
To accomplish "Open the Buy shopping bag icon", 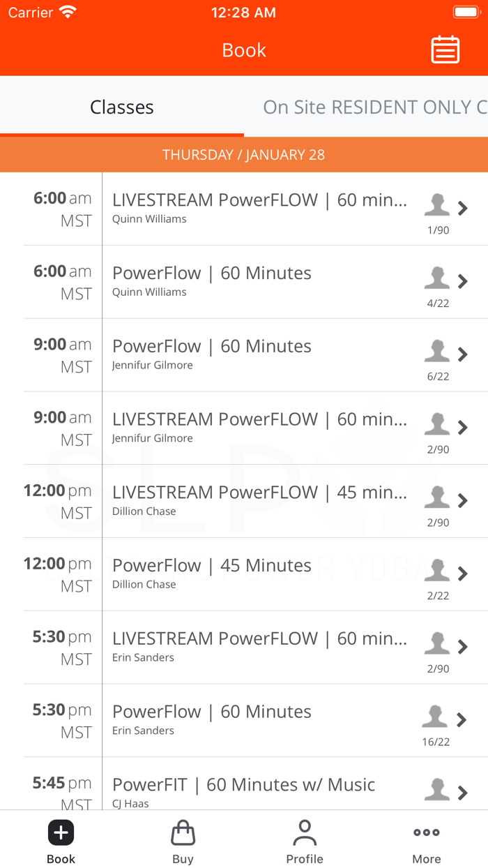I will pyautogui.click(x=183, y=832).
